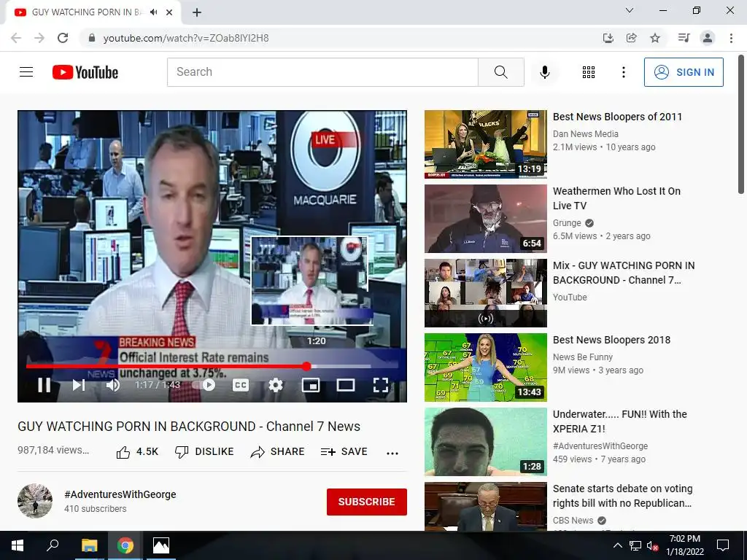Image resolution: width=747 pixels, height=560 pixels.
Task: Open a new browser tab
Action: pyautogui.click(x=197, y=12)
